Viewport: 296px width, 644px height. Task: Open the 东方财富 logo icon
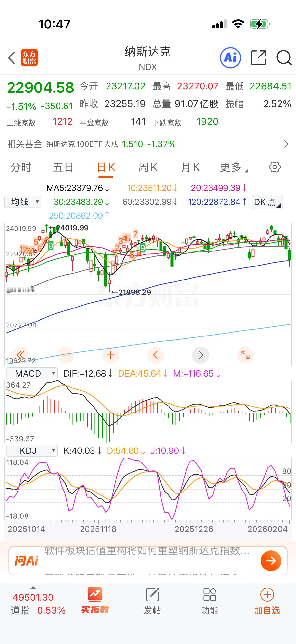pyautogui.click(x=29, y=57)
